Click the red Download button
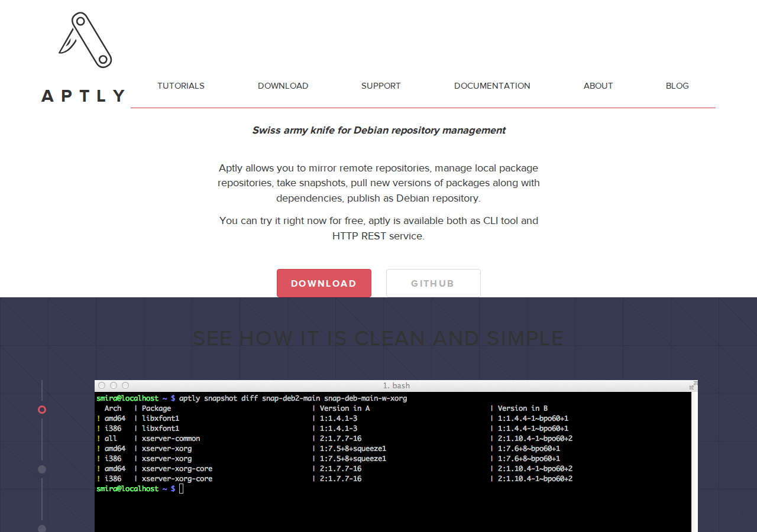The height and width of the screenshot is (532, 757). coord(324,283)
